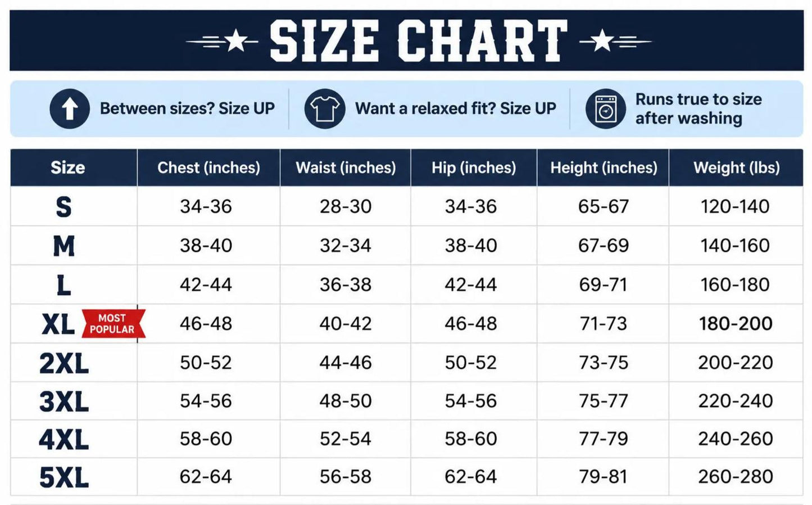The image size is (812, 505).
Task: Click the Waist (inches) column header
Action: point(346,168)
